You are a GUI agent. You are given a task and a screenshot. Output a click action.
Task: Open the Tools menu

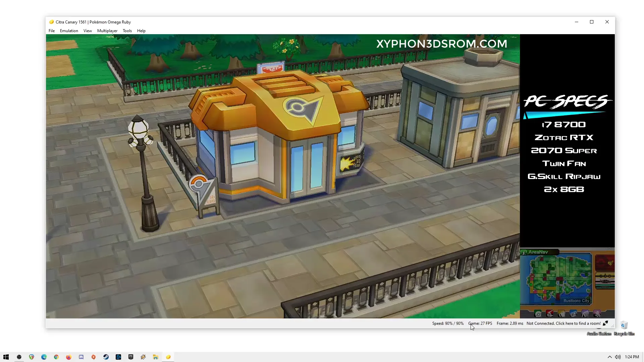[x=127, y=31]
